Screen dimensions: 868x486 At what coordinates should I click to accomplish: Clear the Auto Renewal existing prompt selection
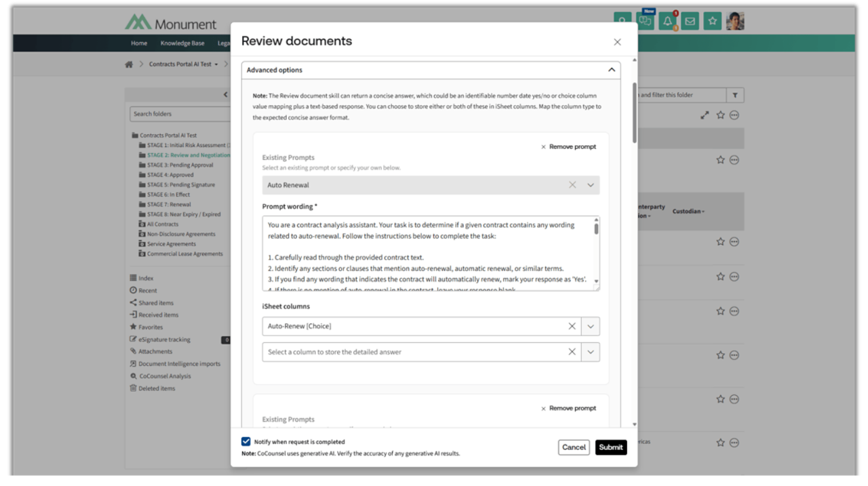572,185
